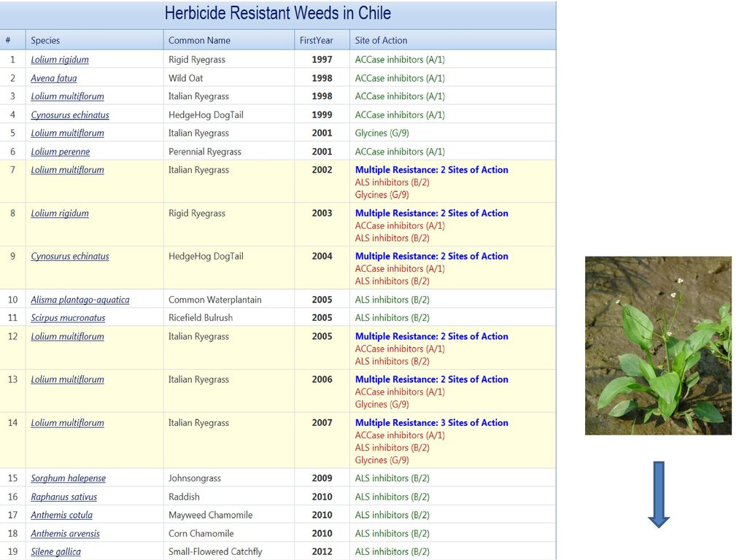747x560 pixels.
Task: Click the FirstYear column header
Action: [x=322, y=40]
